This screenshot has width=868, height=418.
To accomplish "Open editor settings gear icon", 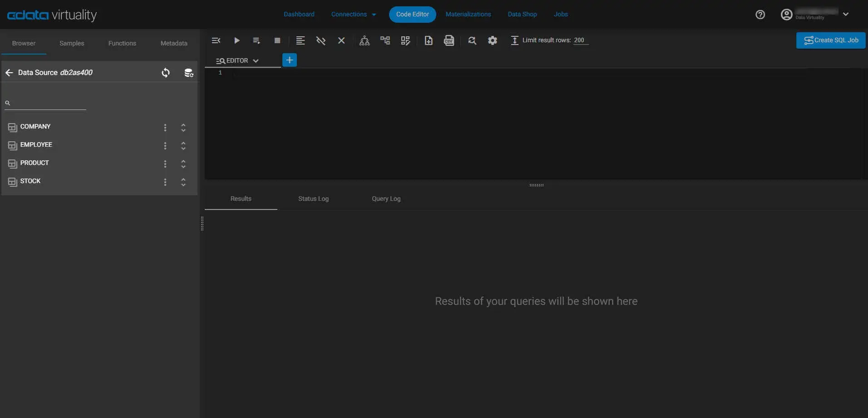I will pos(493,40).
